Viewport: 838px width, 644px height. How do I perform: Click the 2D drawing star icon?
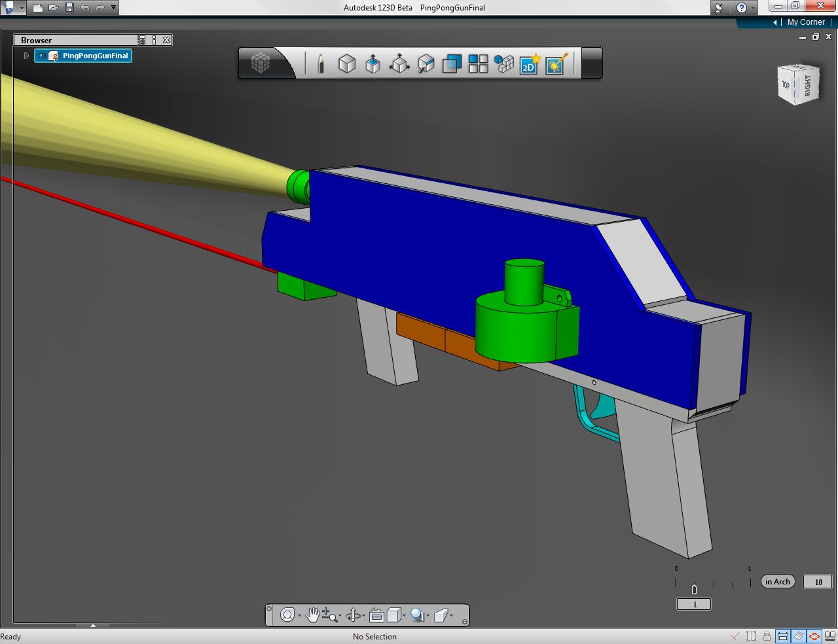point(530,63)
